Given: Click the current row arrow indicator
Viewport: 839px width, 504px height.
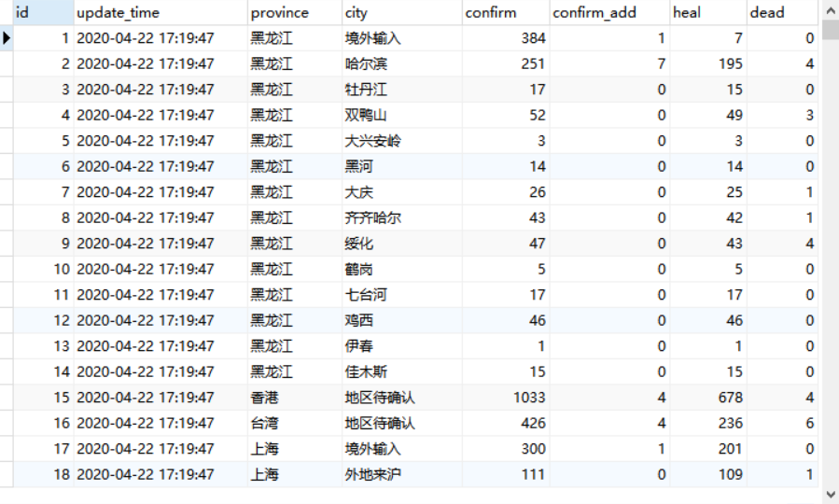Looking at the screenshot, I should click(x=7, y=38).
